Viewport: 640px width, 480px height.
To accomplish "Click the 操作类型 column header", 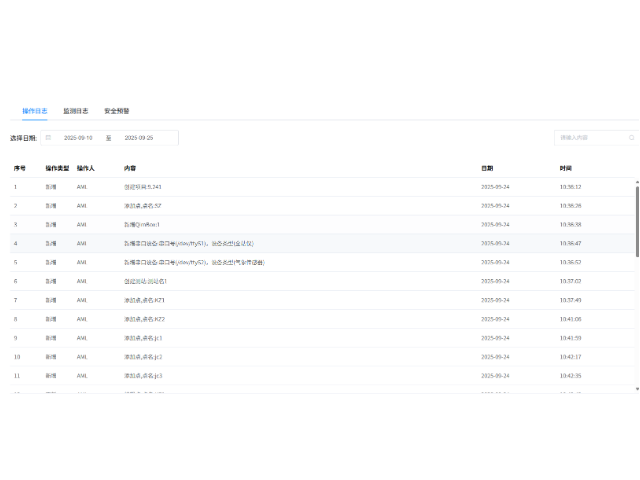I will click(54, 168).
